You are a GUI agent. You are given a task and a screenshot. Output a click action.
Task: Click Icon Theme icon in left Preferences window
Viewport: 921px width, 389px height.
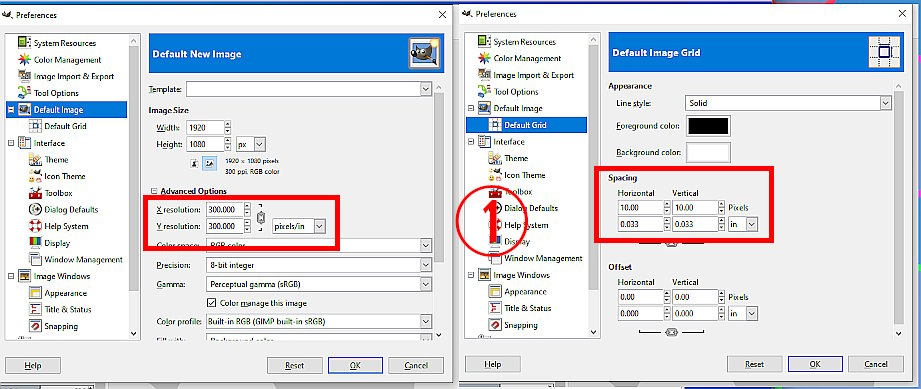point(35,176)
